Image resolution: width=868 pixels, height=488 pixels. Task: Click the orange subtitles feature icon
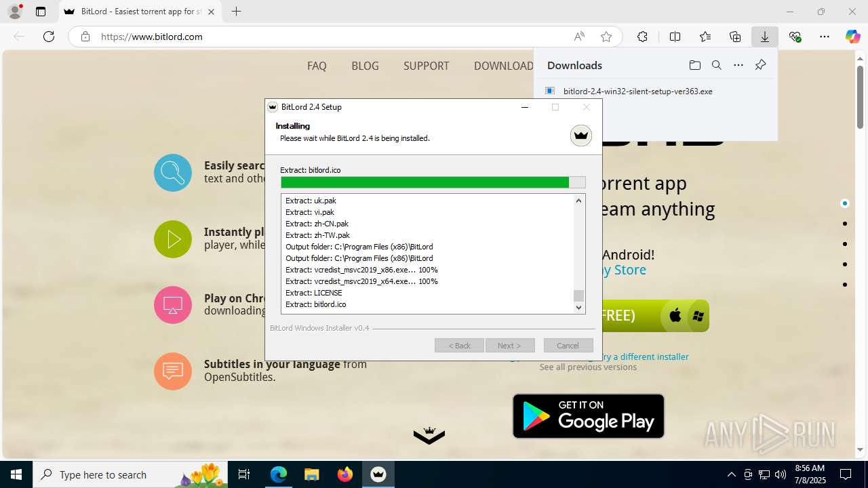[x=173, y=371]
